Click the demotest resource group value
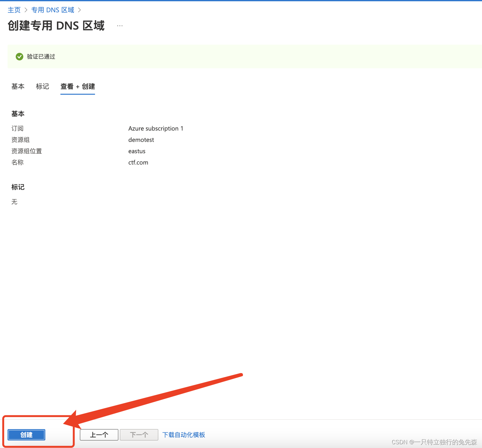This screenshot has width=482, height=448. point(141,140)
